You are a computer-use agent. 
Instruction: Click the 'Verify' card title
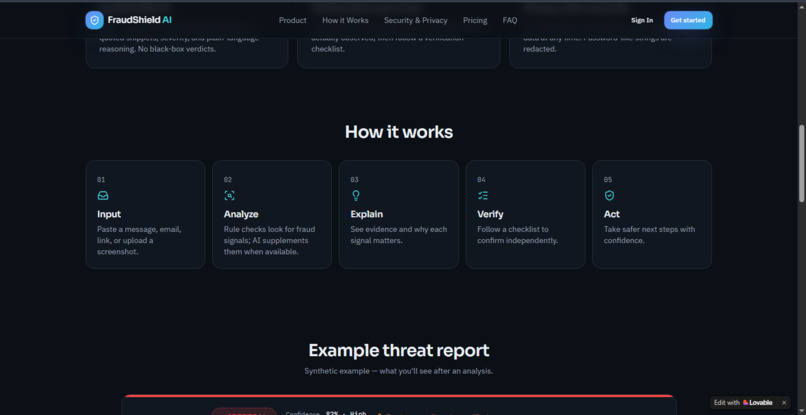click(490, 214)
